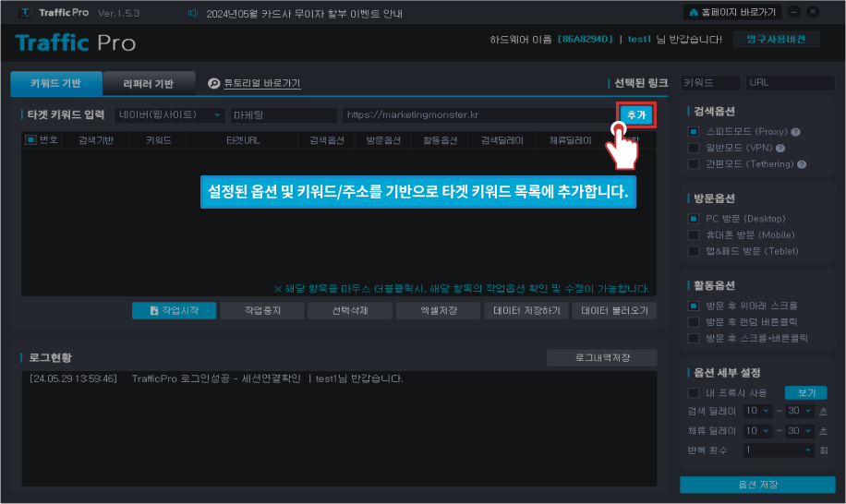
Task: Toggle the select-all checkbox in 번호 column
Action: click(x=30, y=140)
